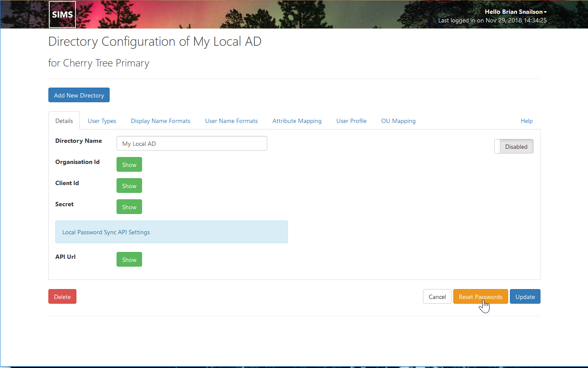
Task: Switch to the User Types tab
Action: point(102,121)
